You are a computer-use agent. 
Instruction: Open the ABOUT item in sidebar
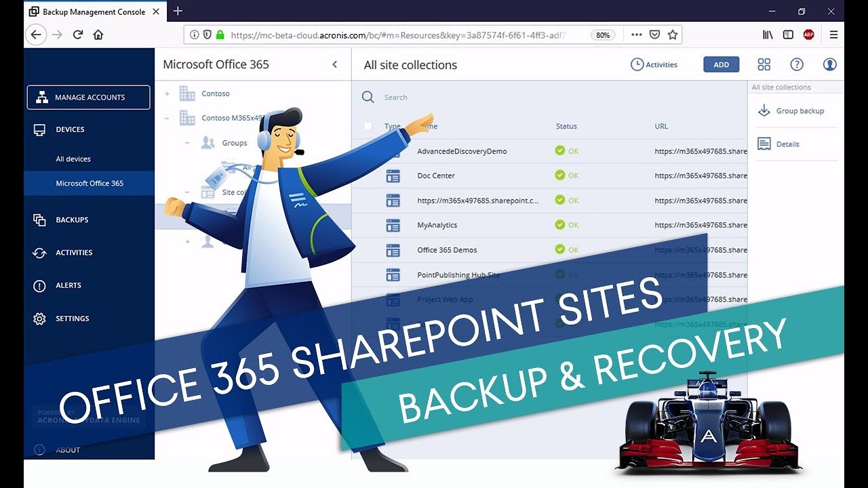point(68,450)
